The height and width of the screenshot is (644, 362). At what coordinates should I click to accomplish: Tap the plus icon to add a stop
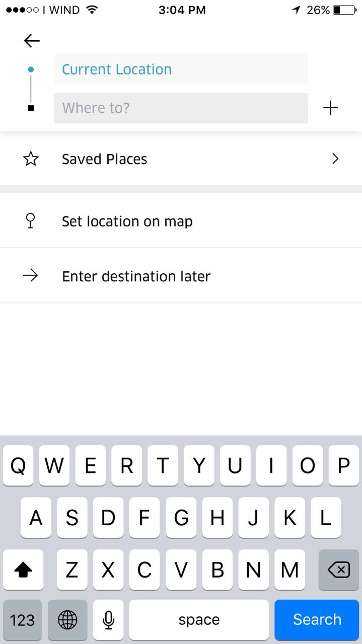pos(330,108)
